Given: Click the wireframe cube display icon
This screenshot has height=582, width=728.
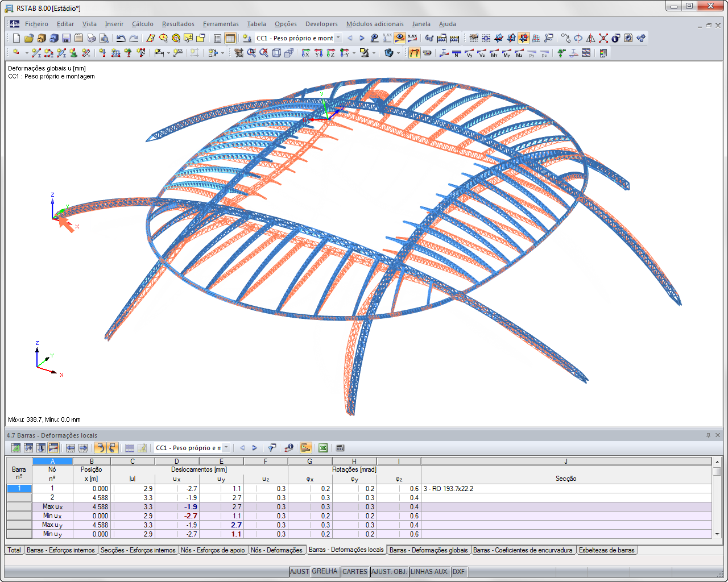Looking at the screenshot, I should tap(276, 53).
